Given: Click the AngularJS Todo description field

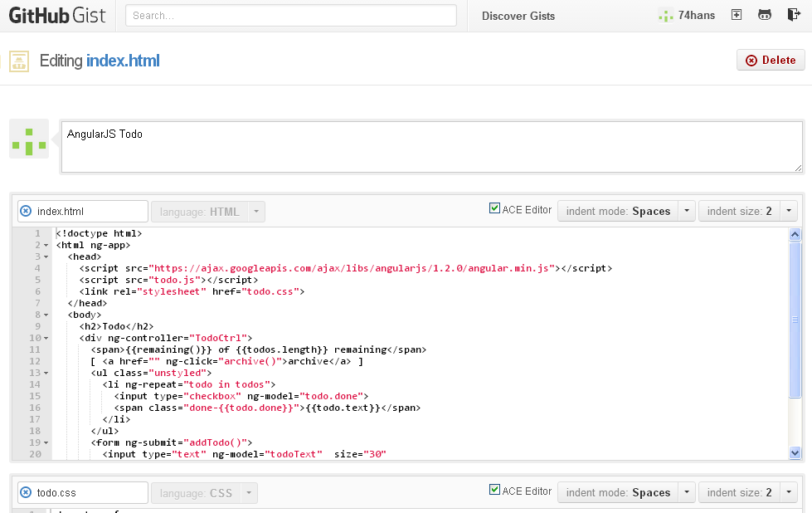Looking at the screenshot, I should click(432, 147).
